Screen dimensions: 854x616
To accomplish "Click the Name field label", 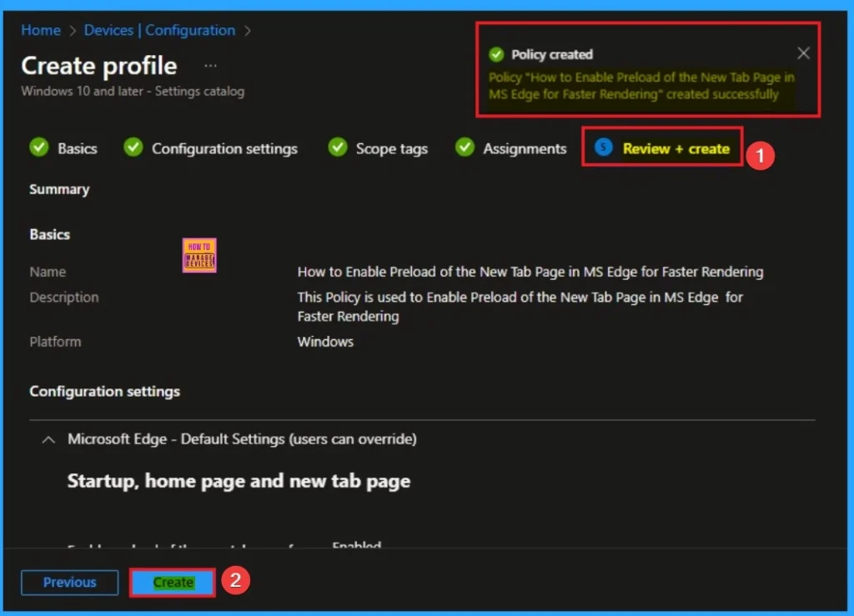I will click(x=48, y=272).
